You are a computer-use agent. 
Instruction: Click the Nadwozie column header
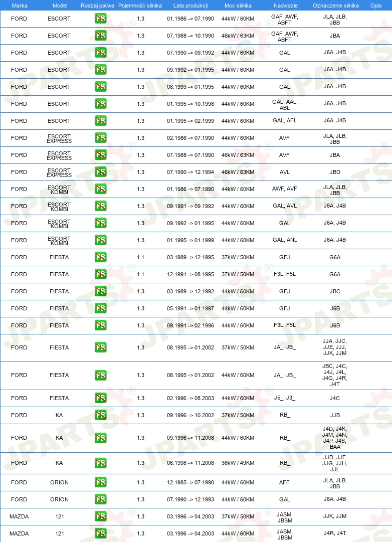(286, 6)
